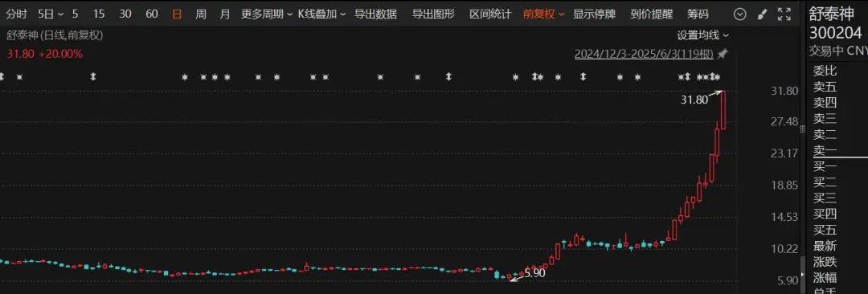
Task: Select the 周 weekly period tab
Action: 200,14
